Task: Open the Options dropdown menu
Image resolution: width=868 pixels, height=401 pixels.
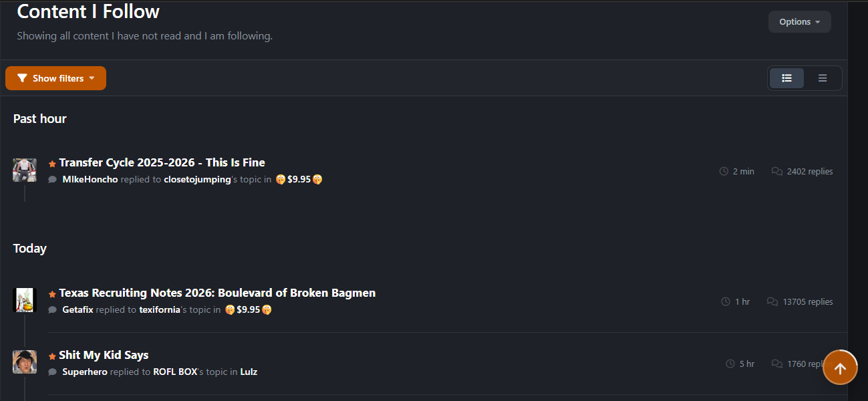Action: pyautogui.click(x=799, y=22)
